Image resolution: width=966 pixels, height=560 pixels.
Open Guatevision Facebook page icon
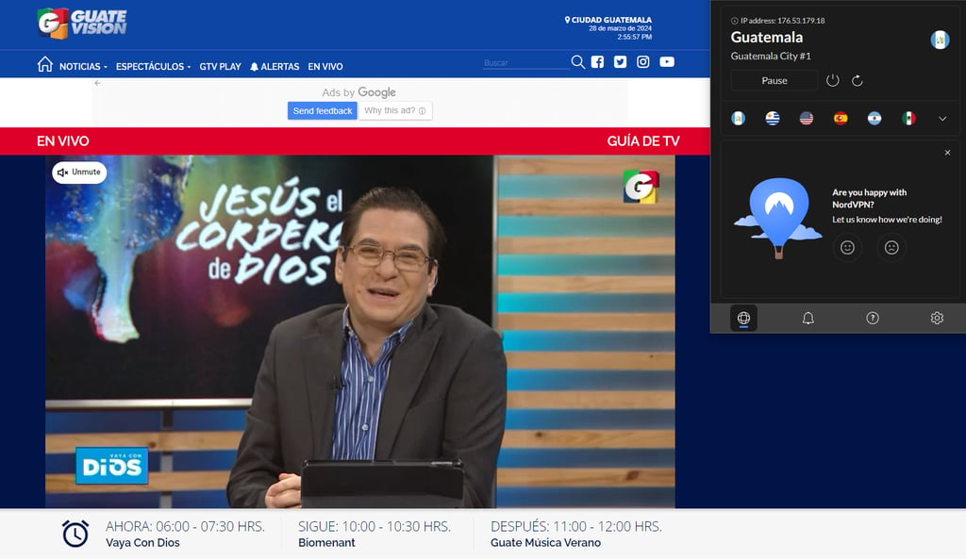point(597,61)
